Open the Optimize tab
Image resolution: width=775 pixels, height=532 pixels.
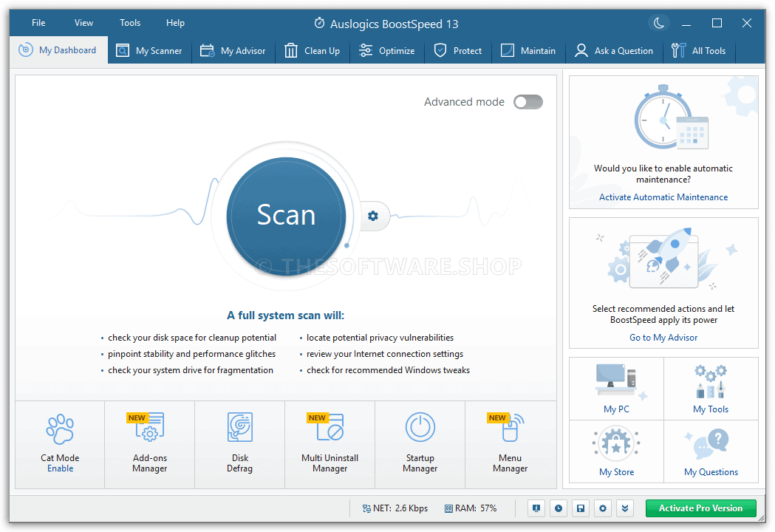[x=387, y=50]
